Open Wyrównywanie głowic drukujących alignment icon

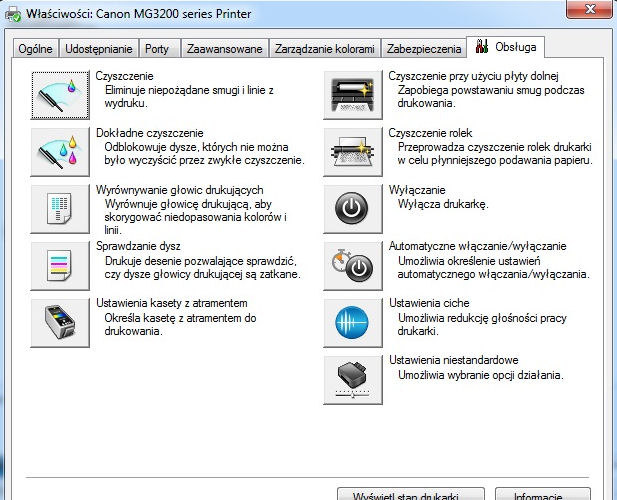(x=60, y=209)
